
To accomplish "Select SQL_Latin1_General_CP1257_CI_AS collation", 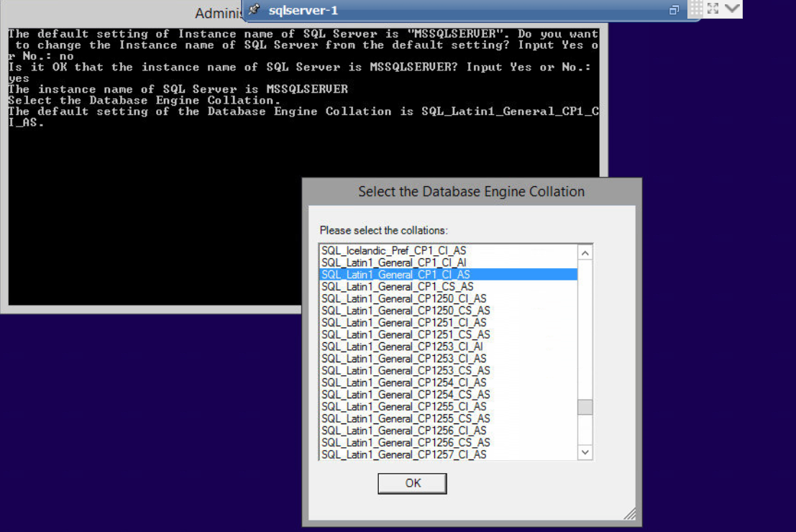I will click(x=448, y=455).
